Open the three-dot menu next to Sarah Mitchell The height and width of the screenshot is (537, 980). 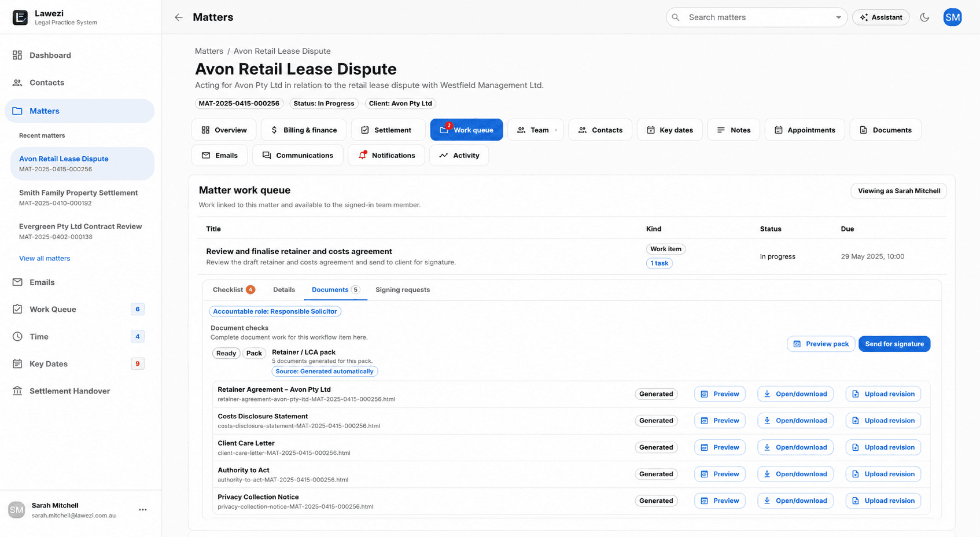pos(143,510)
